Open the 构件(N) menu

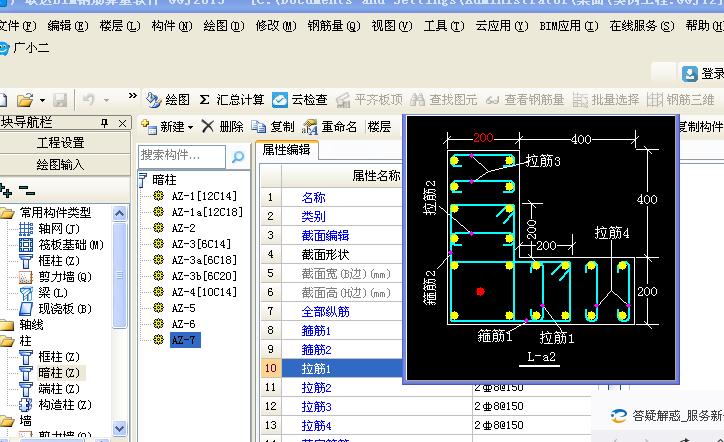[172, 26]
